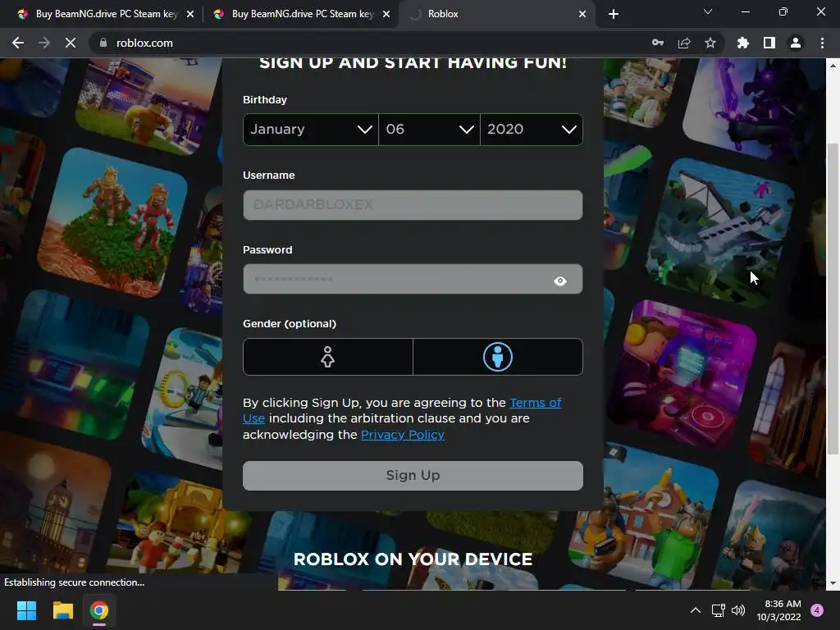Open a new tab with plus button
Viewport: 840px width, 630px height.
click(614, 14)
